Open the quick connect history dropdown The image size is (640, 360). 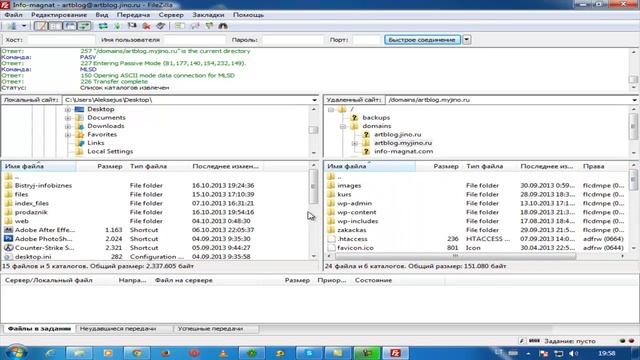click(467, 40)
